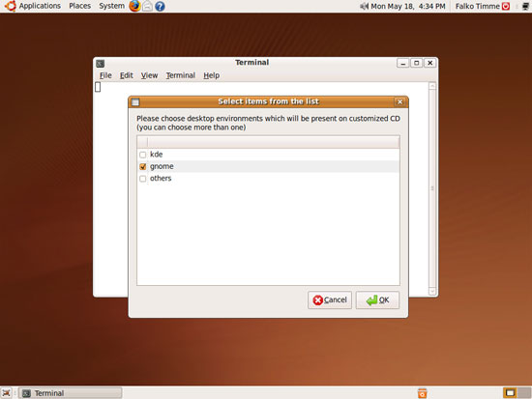The image size is (532, 399).
Task: Click the Terminal window title icon
Action: [100, 64]
